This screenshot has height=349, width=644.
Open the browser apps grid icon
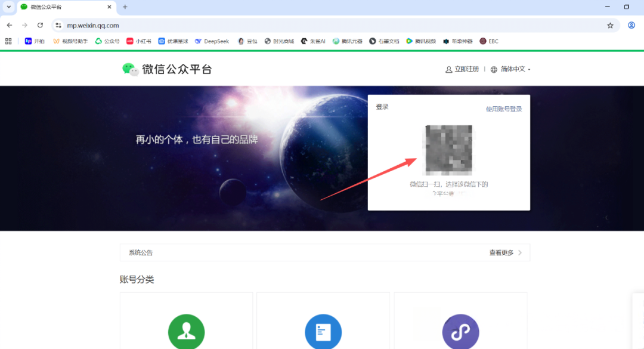8,41
